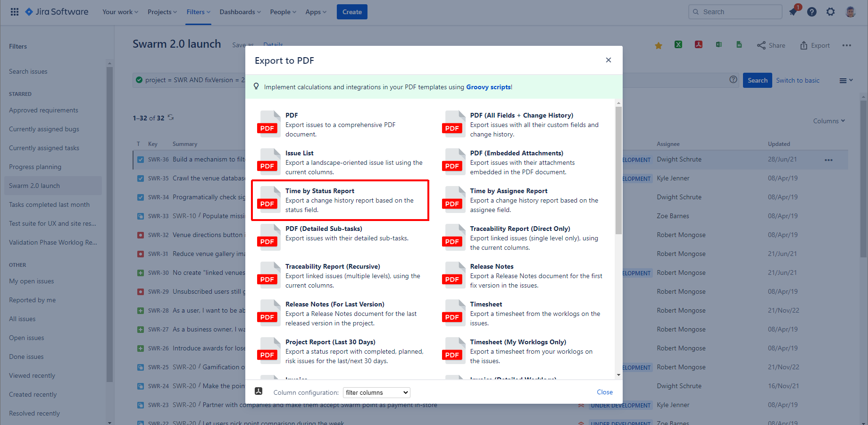Click the Jira Software logo
Viewport: 868px width, 425px height.
57,12
